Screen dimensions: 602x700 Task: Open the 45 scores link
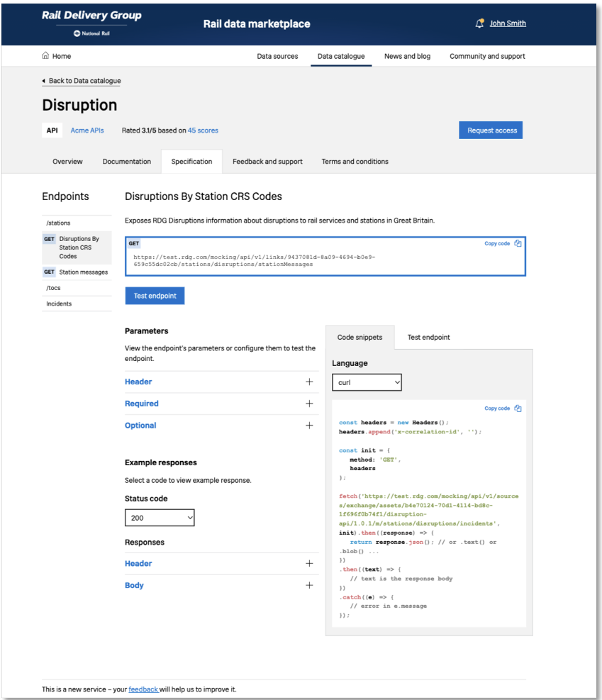coord(203,130)
